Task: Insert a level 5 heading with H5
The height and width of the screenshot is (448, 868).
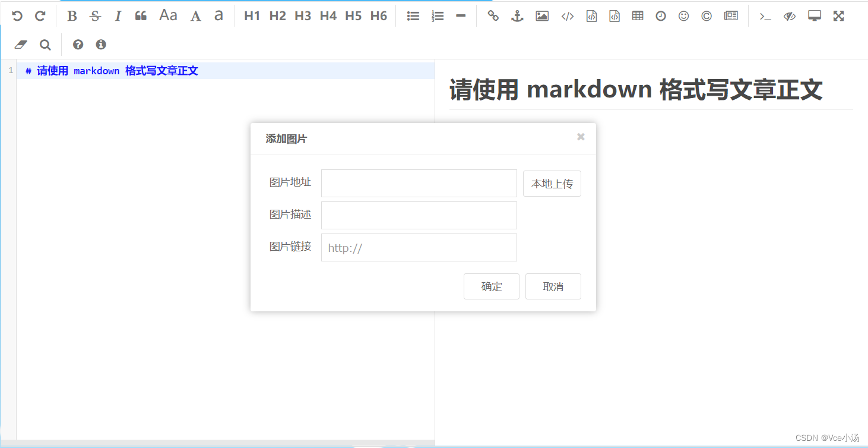Action: 353,16
